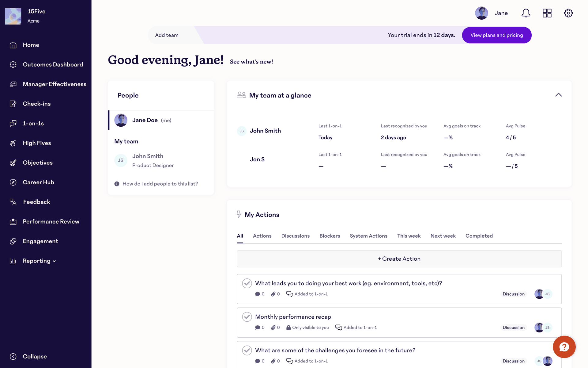This screenshot has width=588, height=368.
Task: Open the System Actions tab
Action: [368, 236]
